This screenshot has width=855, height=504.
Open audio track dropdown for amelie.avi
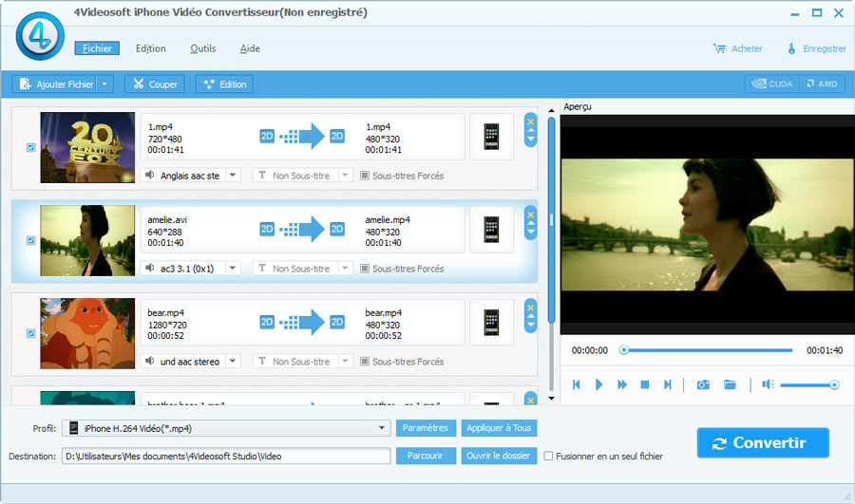233,269
